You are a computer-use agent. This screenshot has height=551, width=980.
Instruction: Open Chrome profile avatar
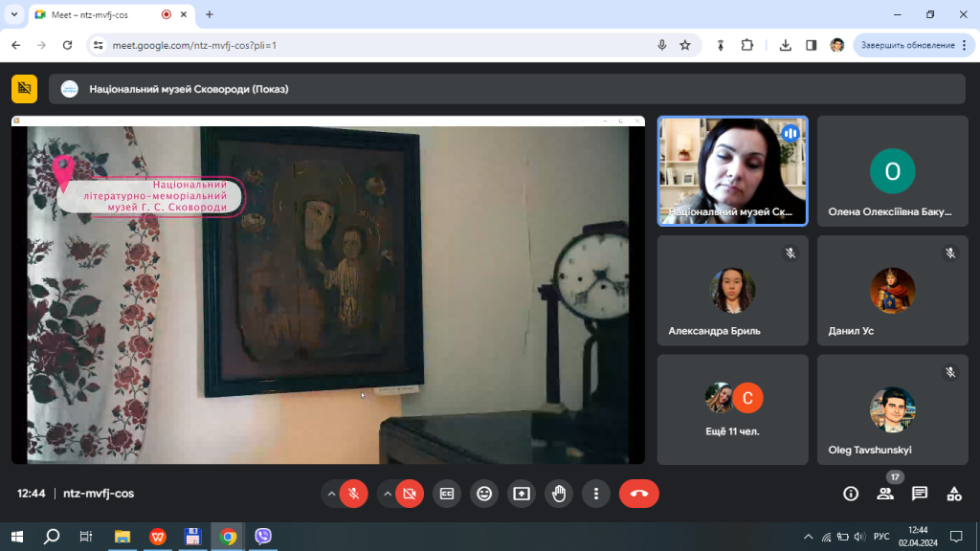click(836, 45)
